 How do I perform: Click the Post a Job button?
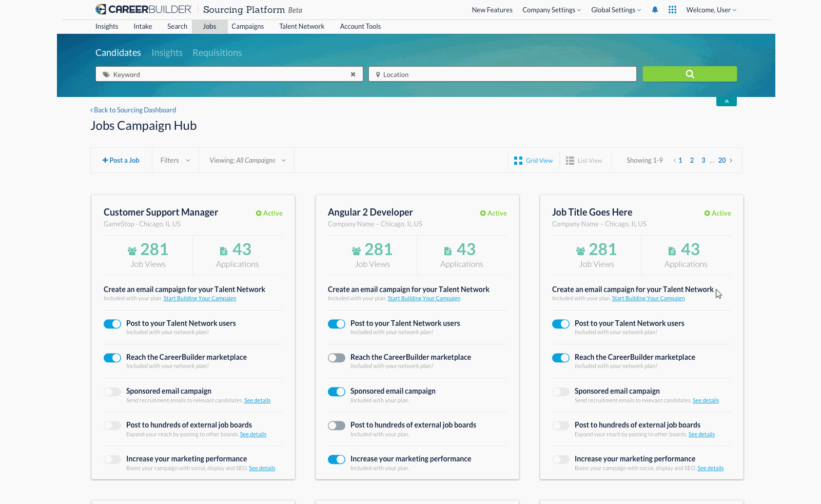pyautogui.click(x=121, y=161)
